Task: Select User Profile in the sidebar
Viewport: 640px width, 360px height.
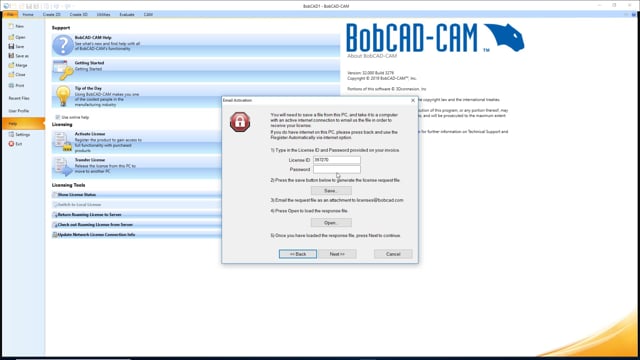Action: 19,111
